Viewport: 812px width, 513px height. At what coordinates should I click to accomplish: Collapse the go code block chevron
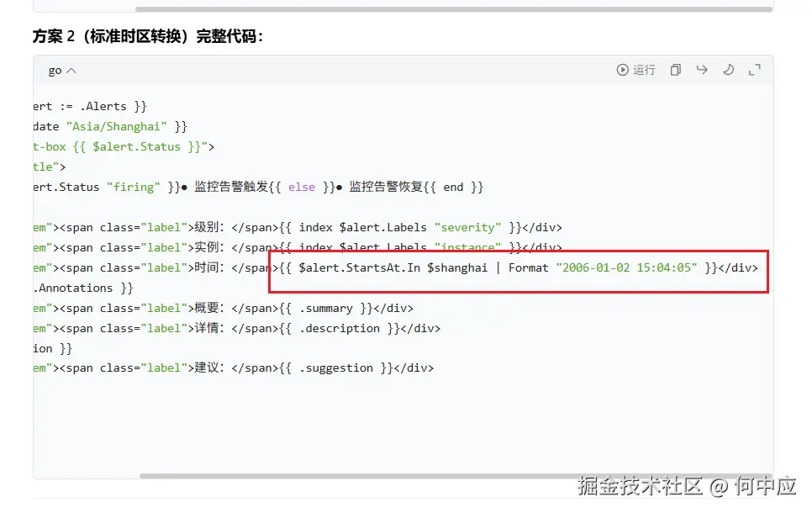pos(71,71)
